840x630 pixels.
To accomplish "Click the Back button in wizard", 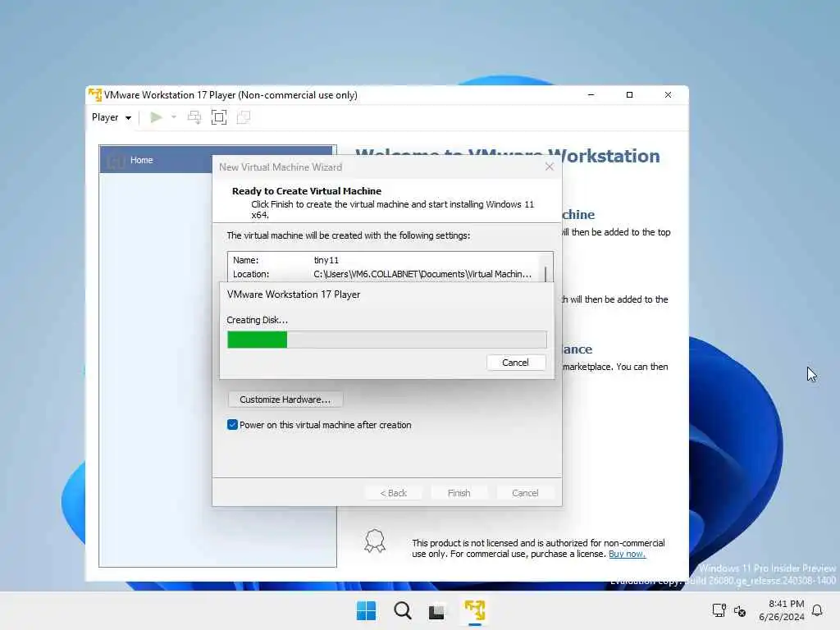I will [x=393, y=493].
